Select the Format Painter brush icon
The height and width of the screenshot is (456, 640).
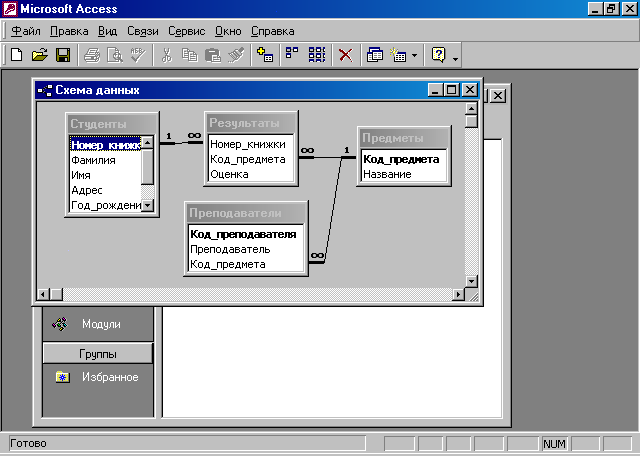(236, 55)
